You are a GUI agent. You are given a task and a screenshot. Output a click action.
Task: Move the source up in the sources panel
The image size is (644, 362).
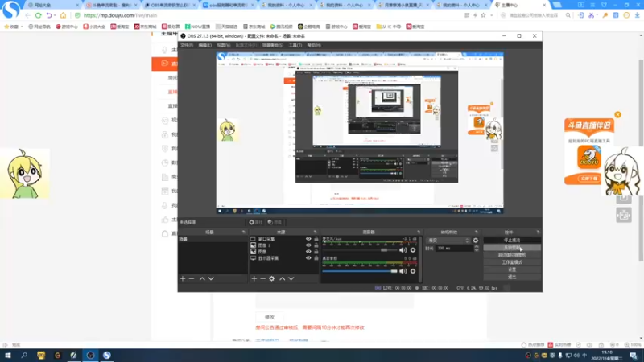[x=283, y=278]
